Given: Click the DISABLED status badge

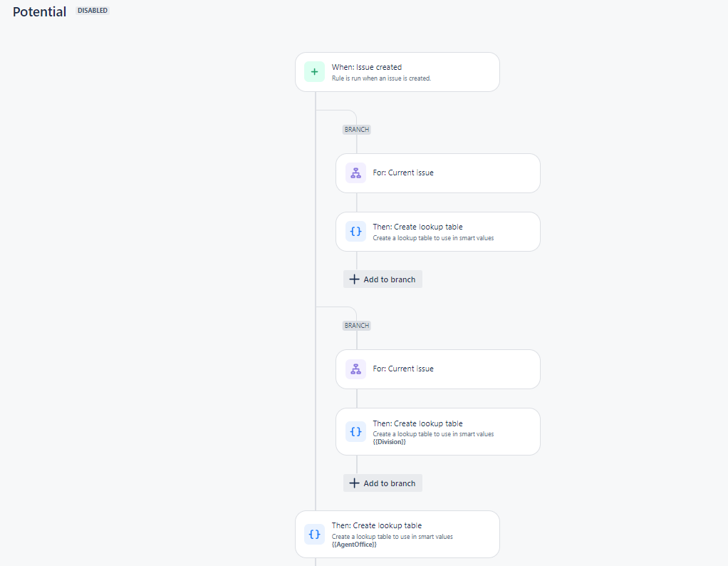Looking at the screenshot, I should (x=93, y=11).
